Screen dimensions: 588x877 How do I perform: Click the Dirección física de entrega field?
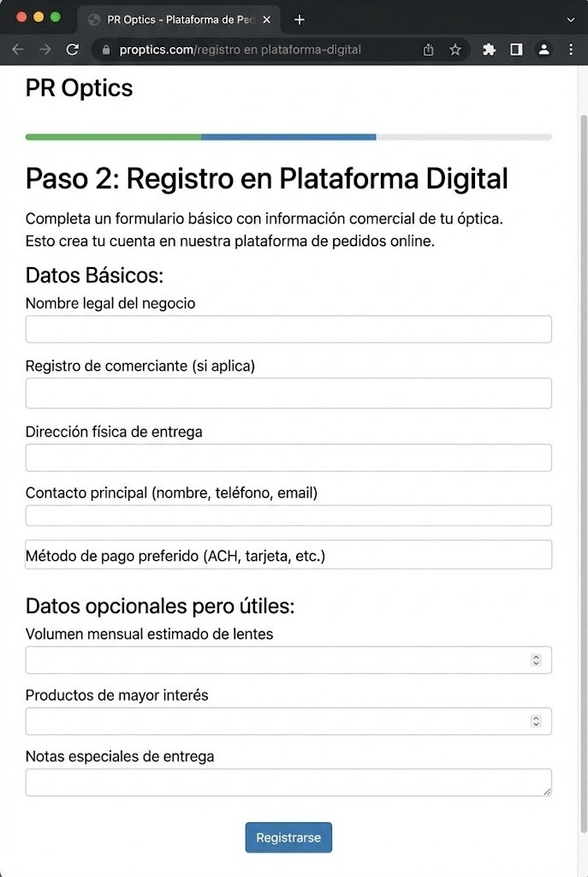(x=288, y=457)
